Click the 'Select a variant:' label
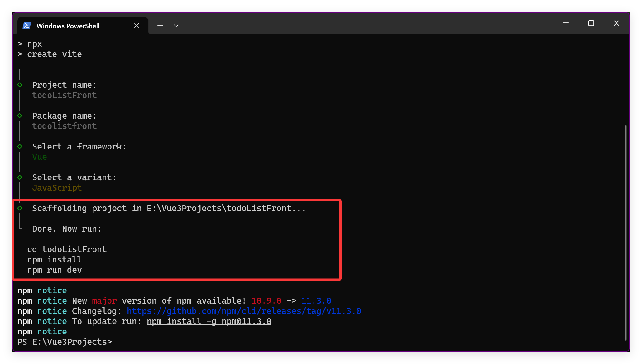 coord(74,177)
